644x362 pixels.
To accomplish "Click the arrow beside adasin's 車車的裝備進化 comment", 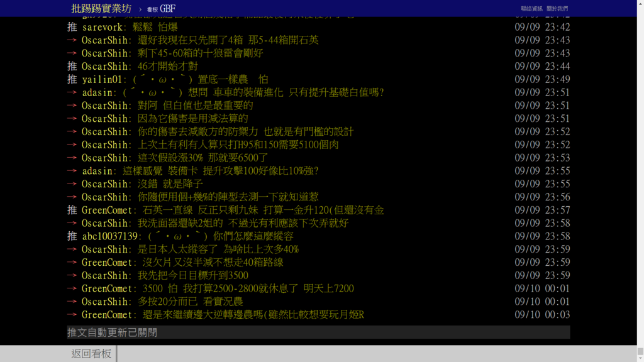I will (72, 92).
